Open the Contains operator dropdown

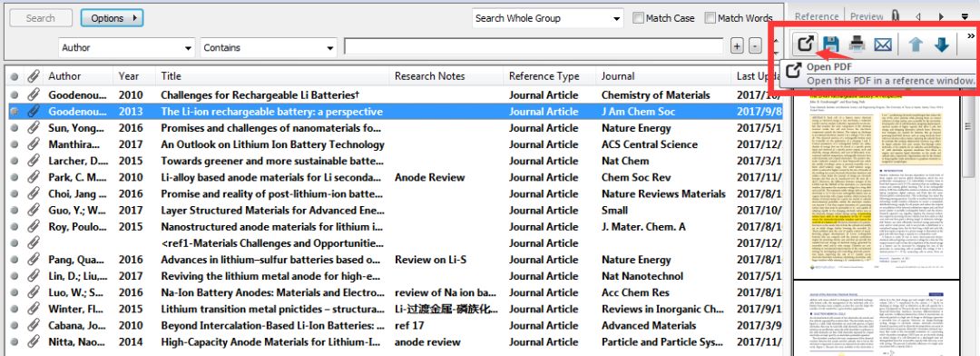point(269,47)
